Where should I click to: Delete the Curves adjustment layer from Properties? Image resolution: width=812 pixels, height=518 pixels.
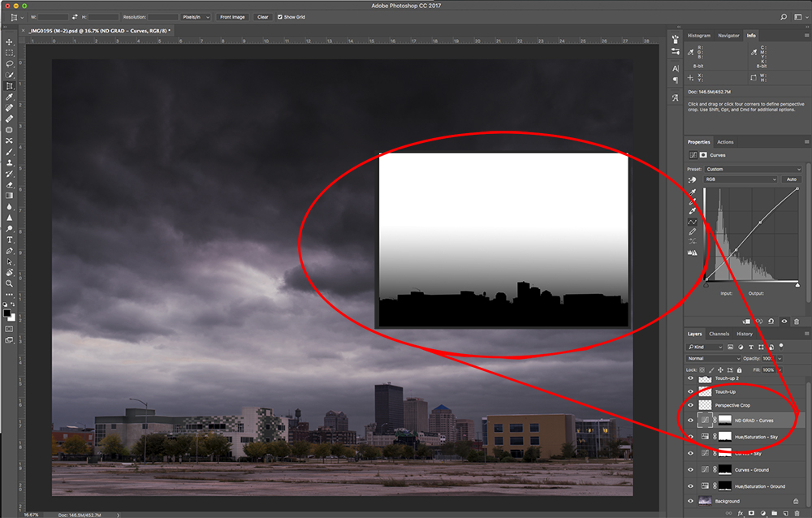(797, 322)
